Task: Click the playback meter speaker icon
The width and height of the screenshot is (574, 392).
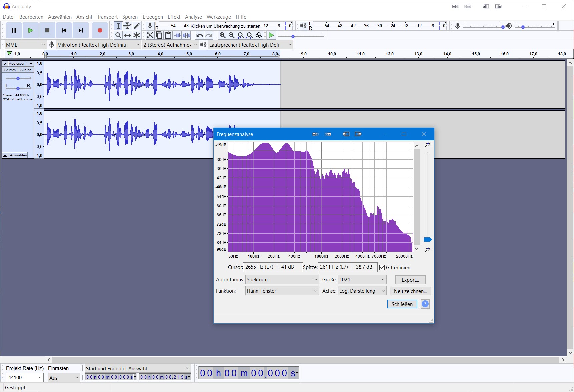Action: pyautogui.click(x=303, y=26)
